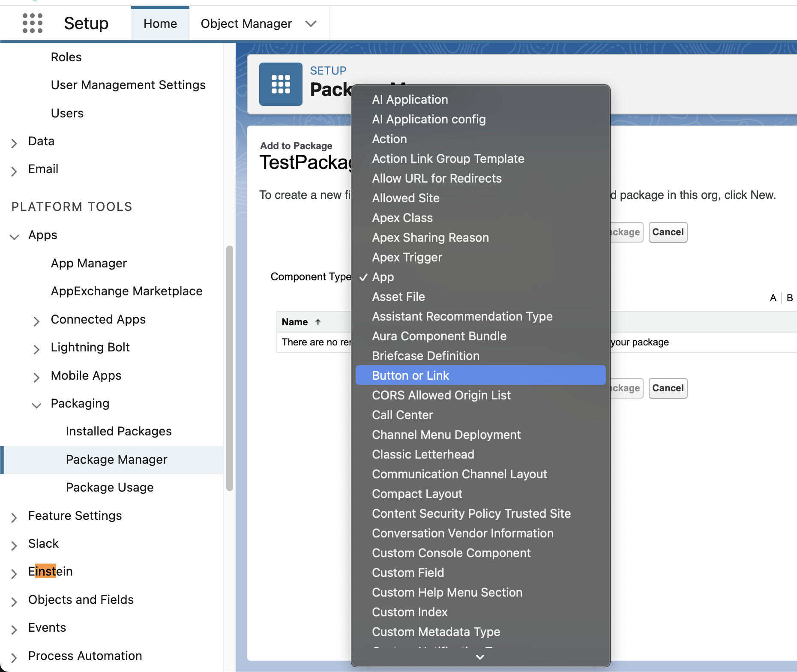The width and height of the screenshot is (797, 672).
Task: Choose Asset File component type
Action: pos(481,297)
